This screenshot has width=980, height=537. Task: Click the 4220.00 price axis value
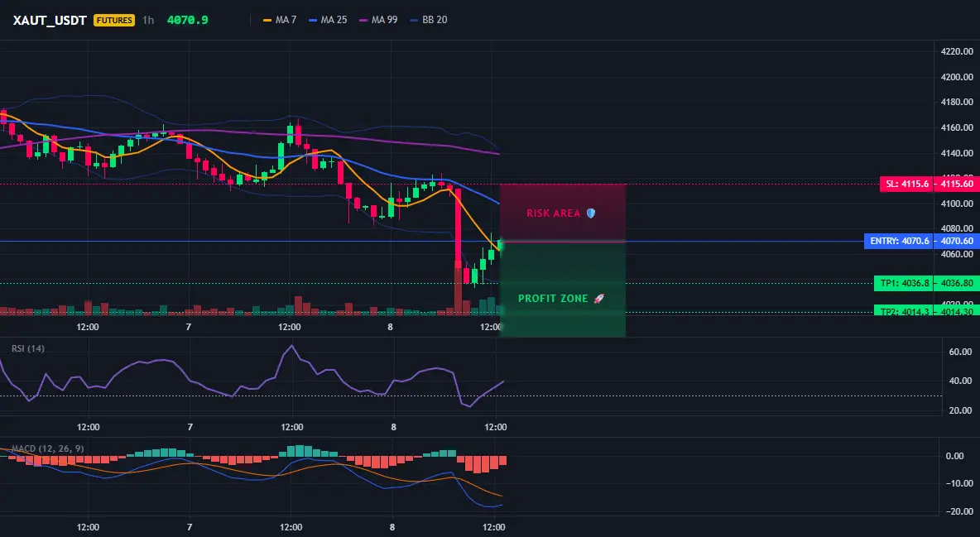pyautogui.click(x=957, y=52)
